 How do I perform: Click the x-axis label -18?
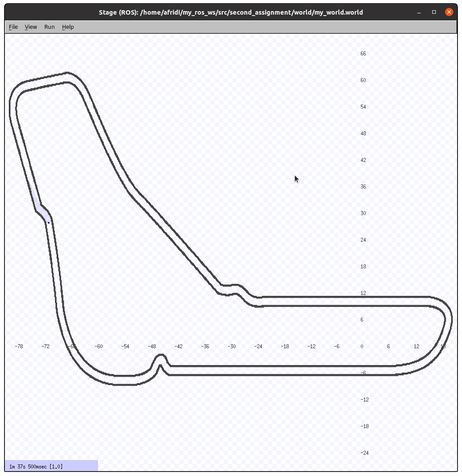coord(285,346)
